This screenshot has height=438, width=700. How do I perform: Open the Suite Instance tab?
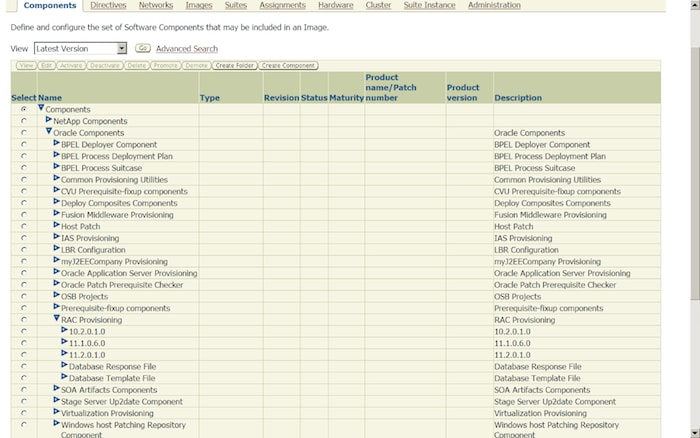(x=429, y=5)
